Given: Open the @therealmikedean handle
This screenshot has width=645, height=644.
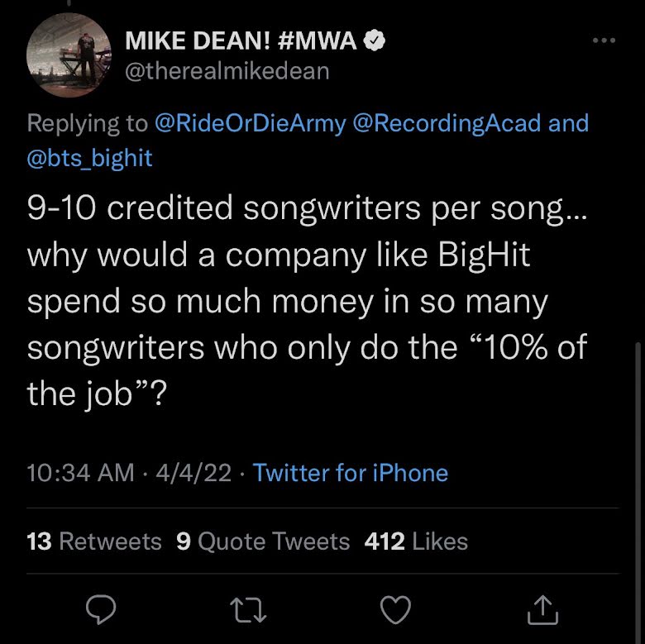Looking at the screenshot, I should [x=226, y=71].
